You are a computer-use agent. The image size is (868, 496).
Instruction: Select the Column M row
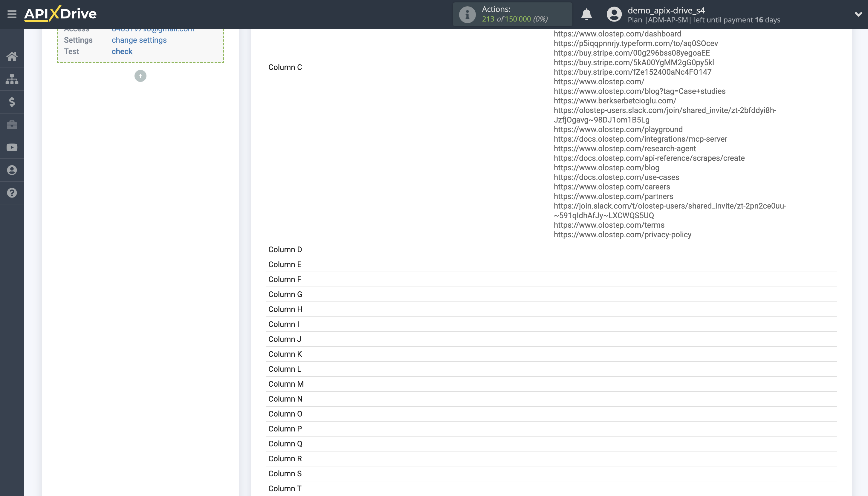pyautogui.click(x=286, y=384)
